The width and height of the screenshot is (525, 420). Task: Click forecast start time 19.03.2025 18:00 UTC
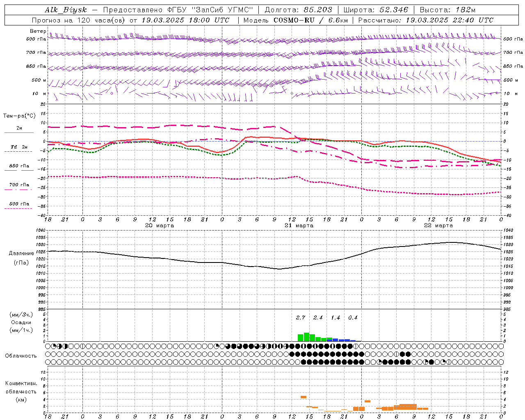pyautogui.click(x=186, y=20)
